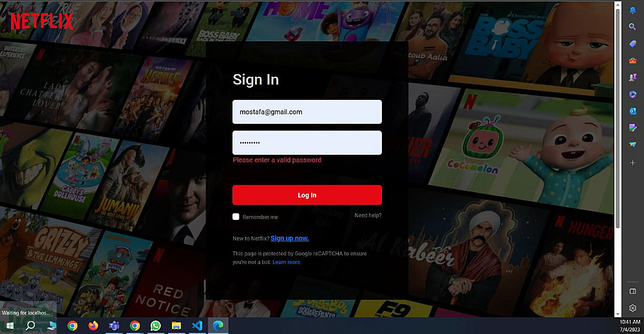644x334 pixels.
Task: Open the Windows Start menu
Action: click(x=10, y=326)
